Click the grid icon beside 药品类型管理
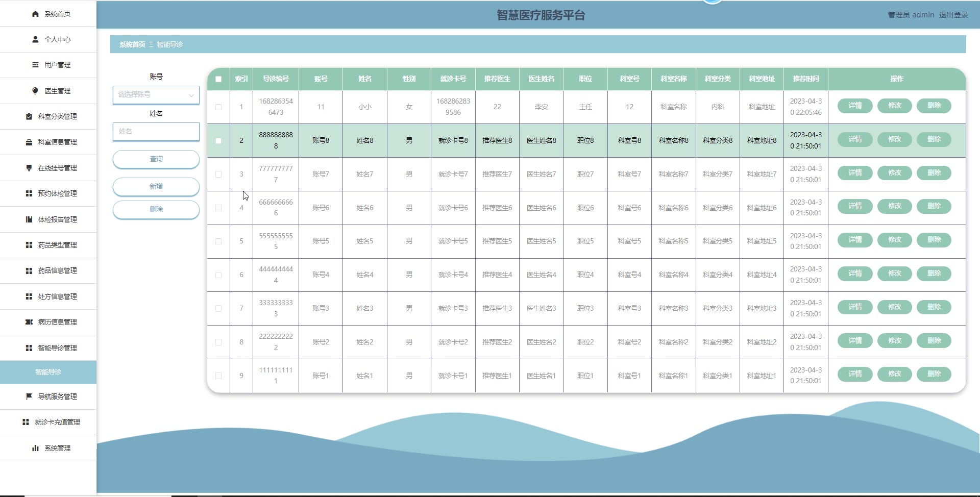This screenshot has height=497, width=980. point(29,245)
